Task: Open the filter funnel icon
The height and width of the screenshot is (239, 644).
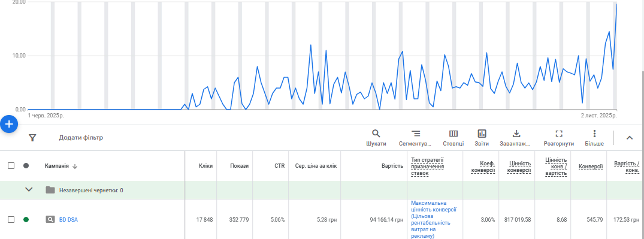Action: 33,138
